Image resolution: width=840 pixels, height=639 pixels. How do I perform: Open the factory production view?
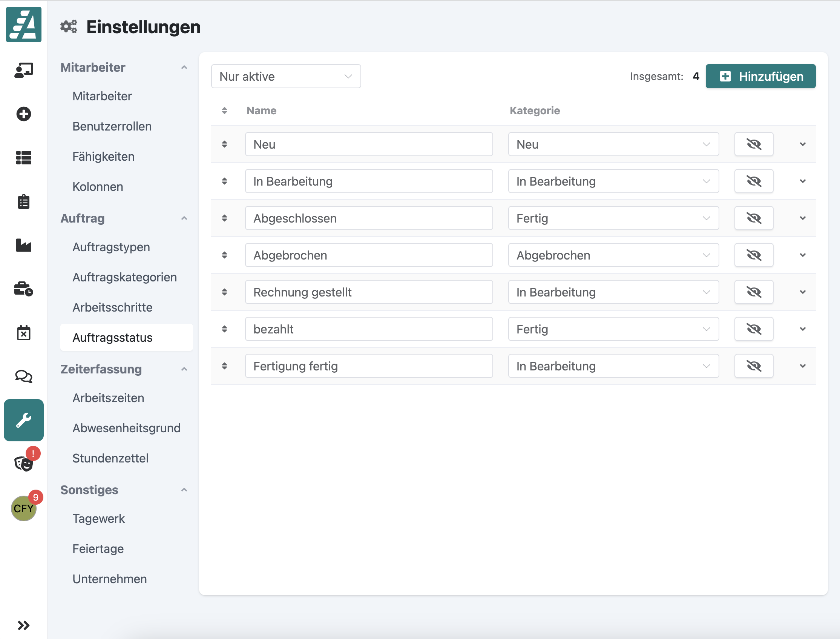[x=24, y=246]
